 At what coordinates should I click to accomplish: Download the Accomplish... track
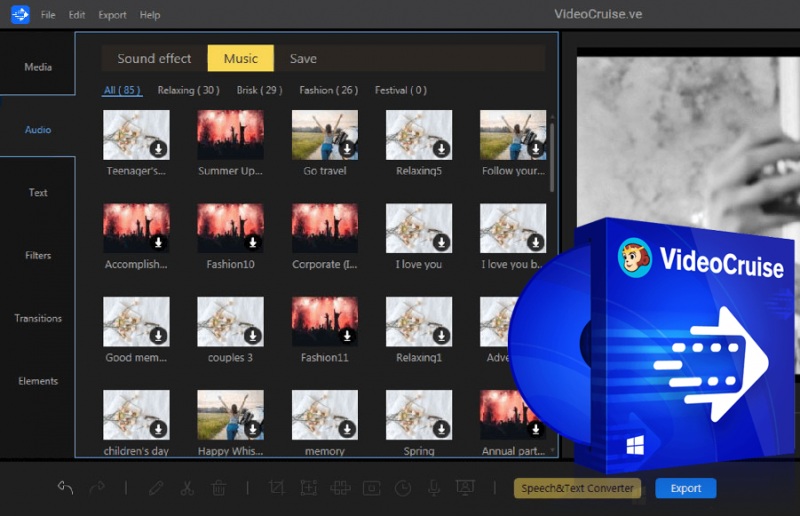158,242
